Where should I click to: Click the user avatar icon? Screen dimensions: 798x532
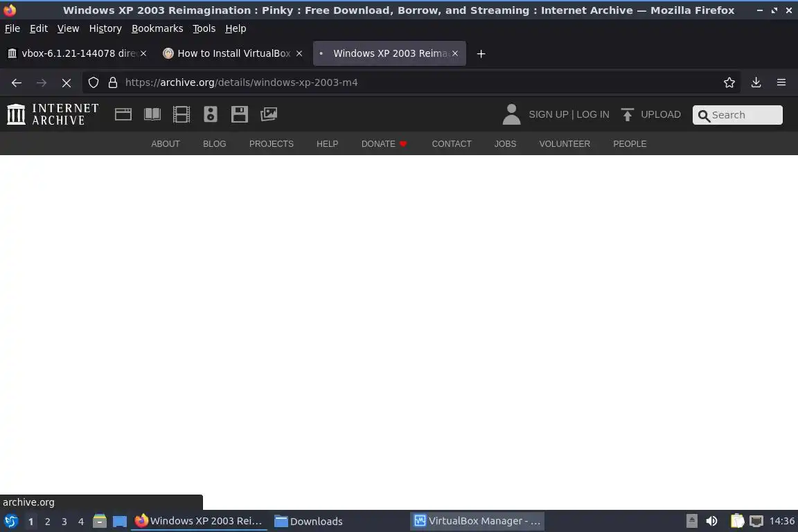pyautogui.click(x=511, y=114)
